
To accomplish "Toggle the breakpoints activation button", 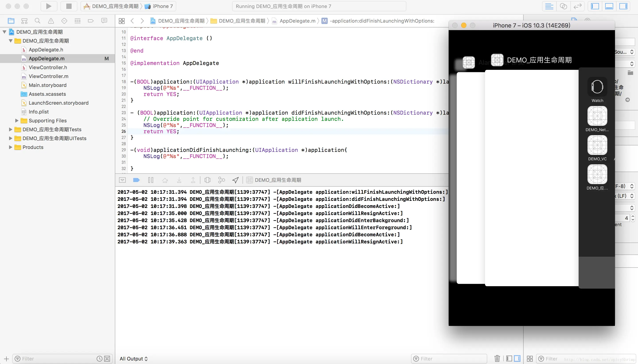I will 136,180.
